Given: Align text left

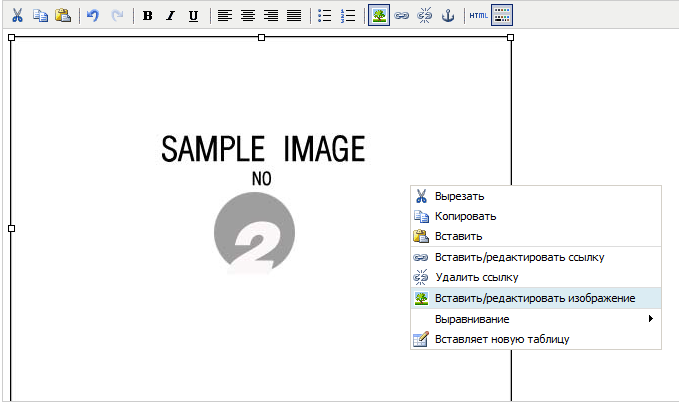Looking at the screenshot, I should point(225,16).
